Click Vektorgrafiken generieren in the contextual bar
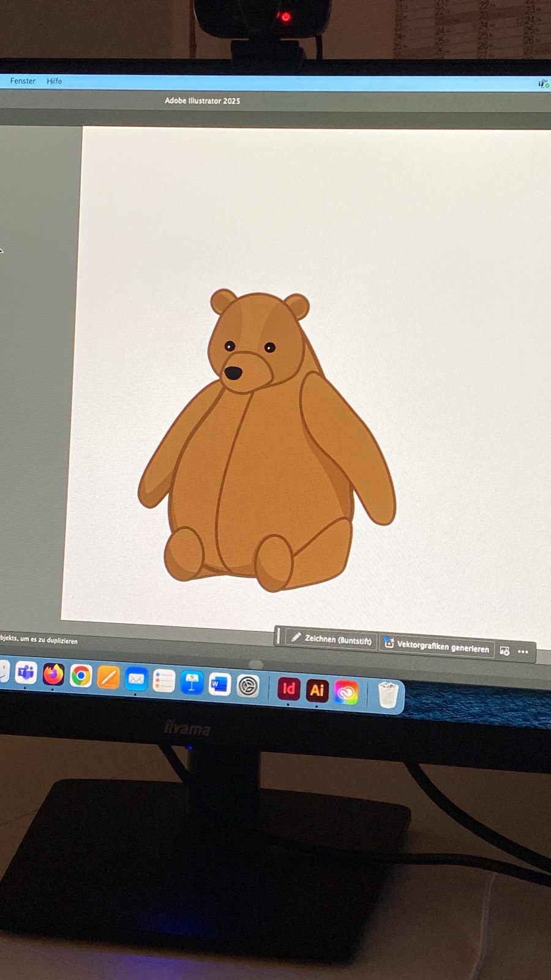This screenshot has width=551, height=980. point(437,647)
